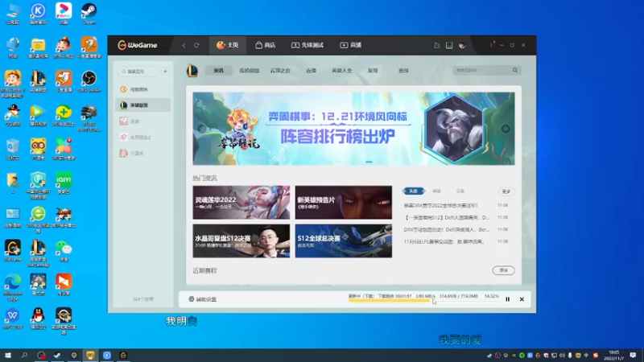Screen dimensions: 644x362
Task: Open the DRX 2022 champion news link
Action: pos(440,205)
